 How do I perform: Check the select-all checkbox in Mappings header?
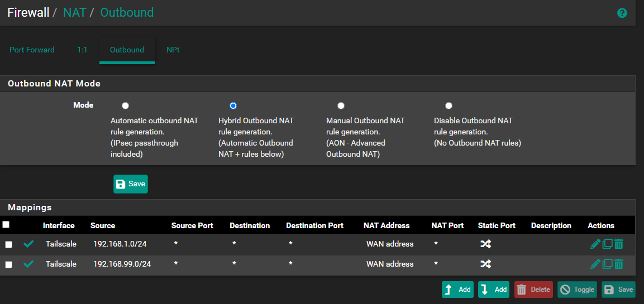(6, 225)
